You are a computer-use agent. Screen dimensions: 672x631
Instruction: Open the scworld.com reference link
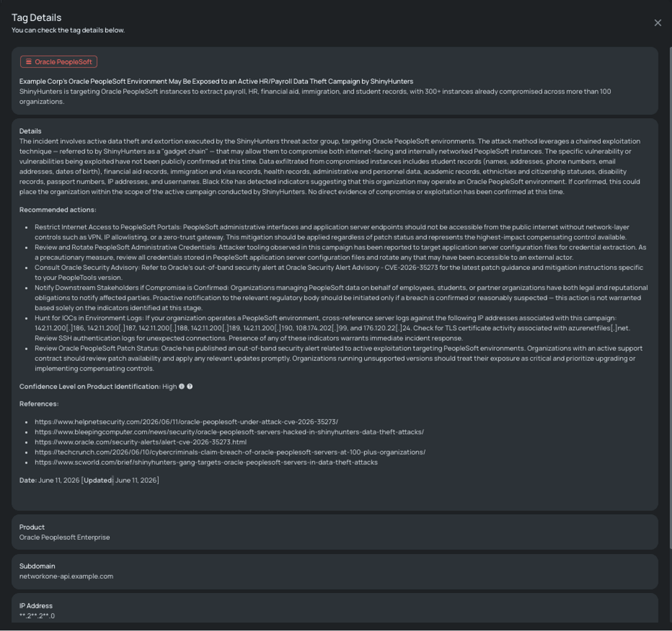tap(206, 462)
